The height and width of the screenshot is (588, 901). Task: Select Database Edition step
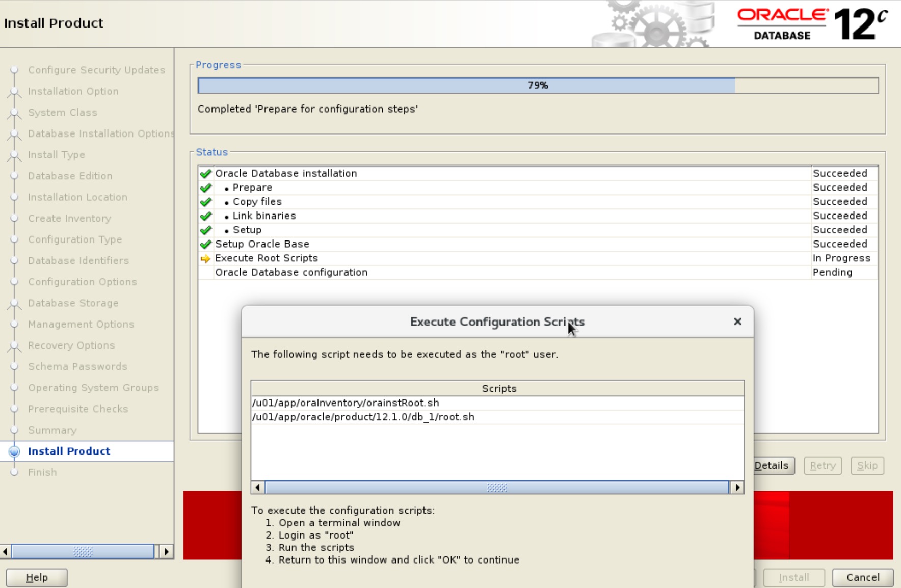pyautogui.click(x=70, y=176)
